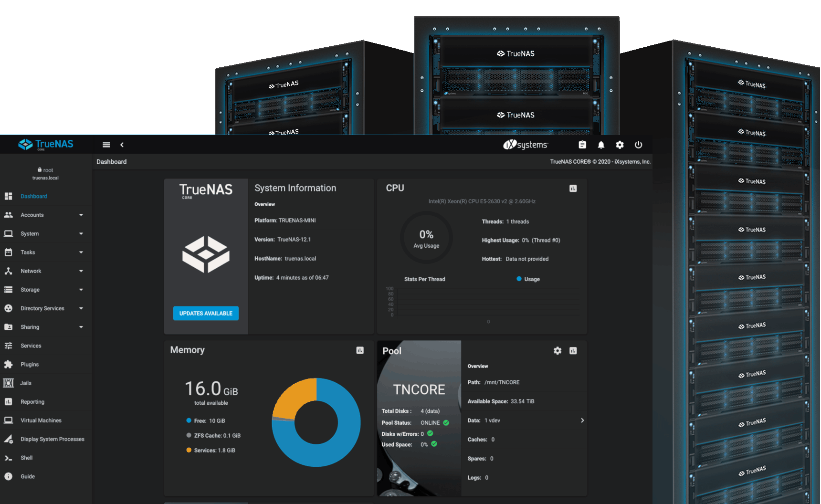Click the Threads: 1 threads text

click(505, 221)
